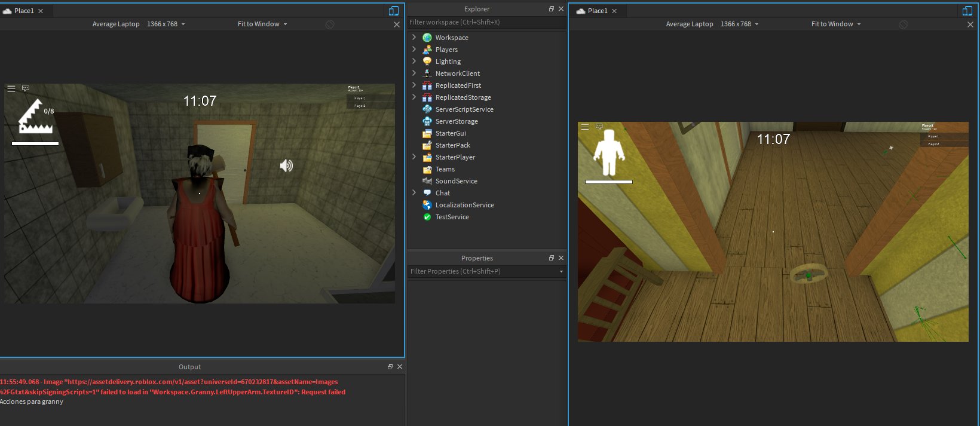980x426 pixels.
Task: Expand the Chat tree node
Action: click(414, 192)
